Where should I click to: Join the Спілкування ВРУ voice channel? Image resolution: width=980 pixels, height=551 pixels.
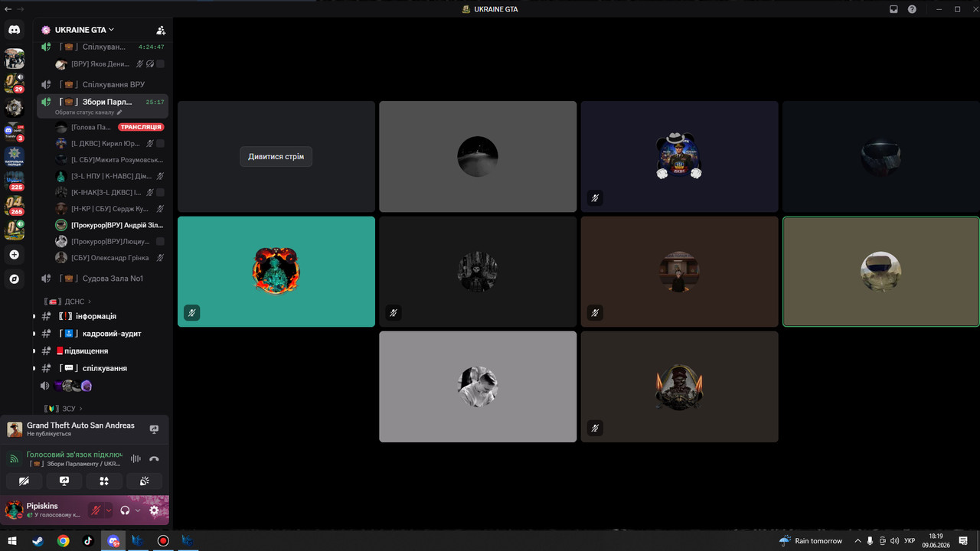click(103, 84)
